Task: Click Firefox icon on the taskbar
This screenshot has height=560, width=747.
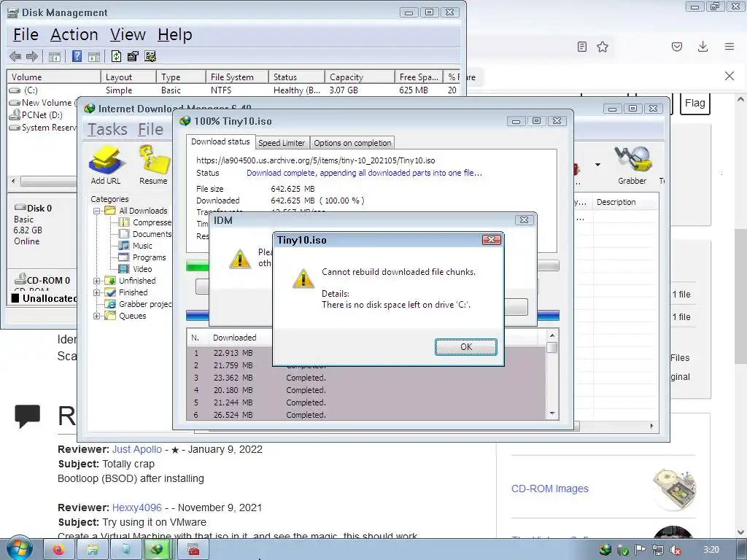Action: [x=59, y=550]
